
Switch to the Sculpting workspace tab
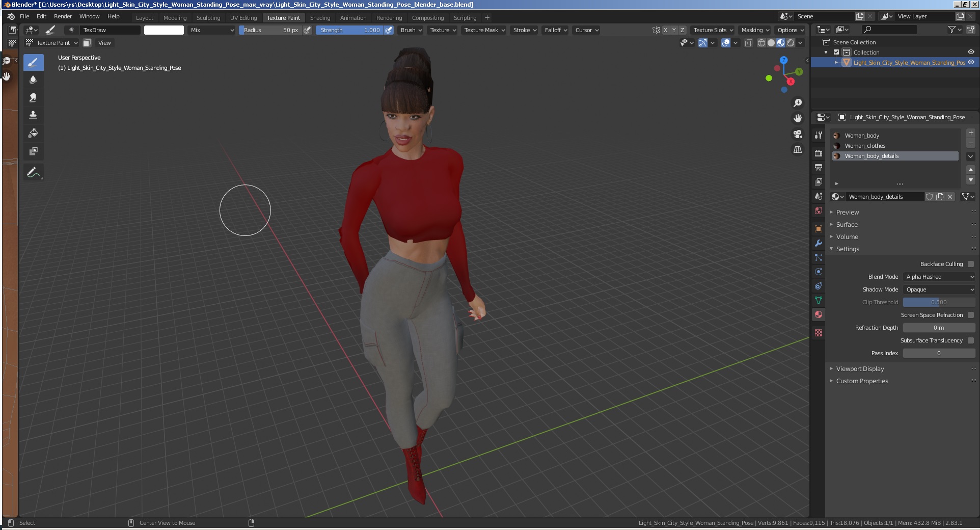click(208, 18)
